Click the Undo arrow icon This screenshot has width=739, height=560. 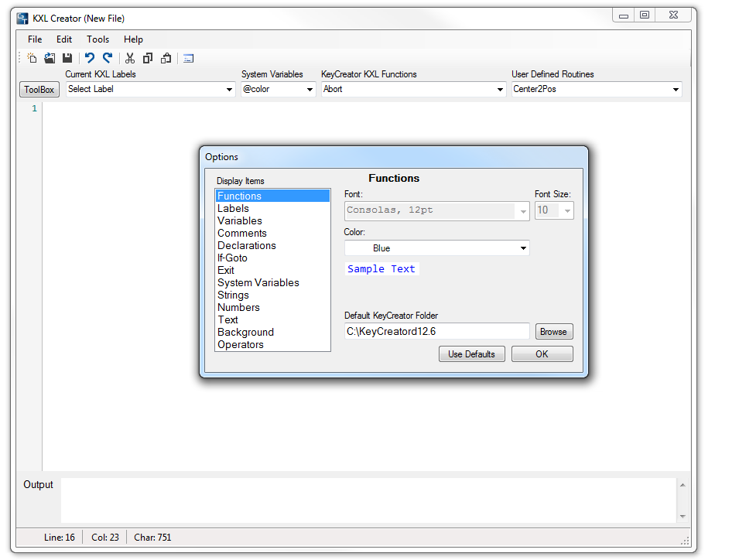(x=90, y=58)
